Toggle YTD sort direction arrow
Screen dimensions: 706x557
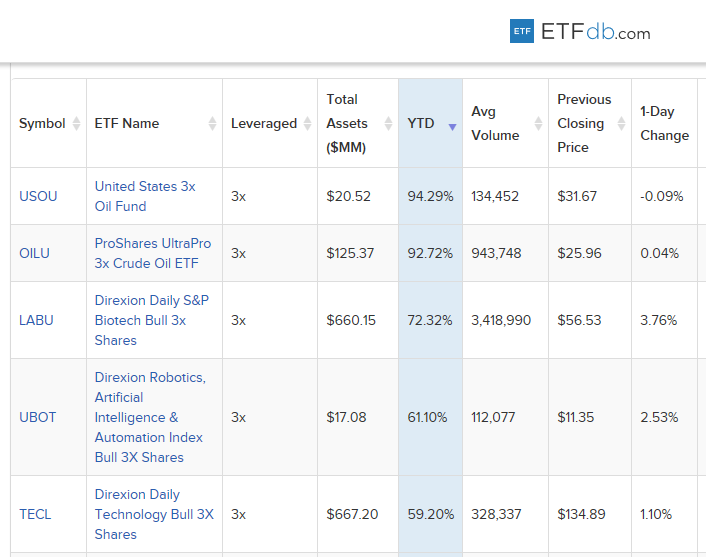(452, 126)
